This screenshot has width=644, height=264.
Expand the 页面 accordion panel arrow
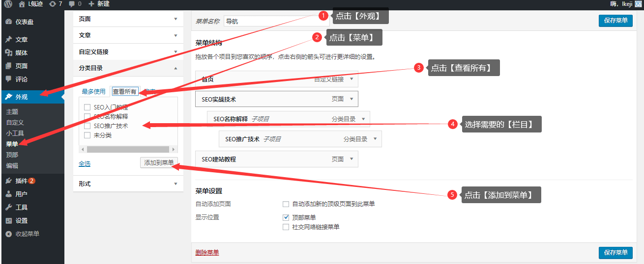tap(176, 19)
